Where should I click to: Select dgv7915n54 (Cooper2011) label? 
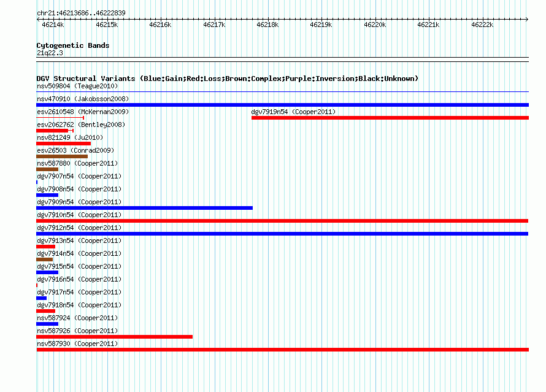point(79,266)
